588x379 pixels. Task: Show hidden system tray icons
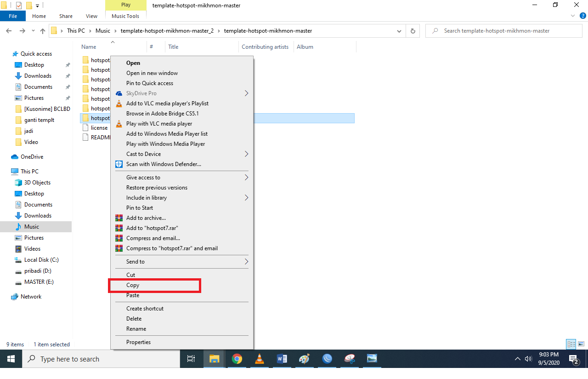pos(518,359)
